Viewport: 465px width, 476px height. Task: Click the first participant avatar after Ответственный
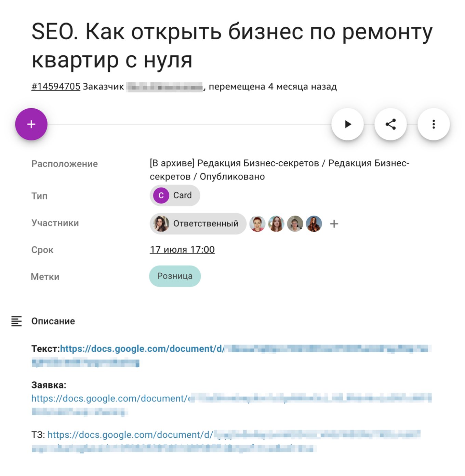tap(257, 224)
